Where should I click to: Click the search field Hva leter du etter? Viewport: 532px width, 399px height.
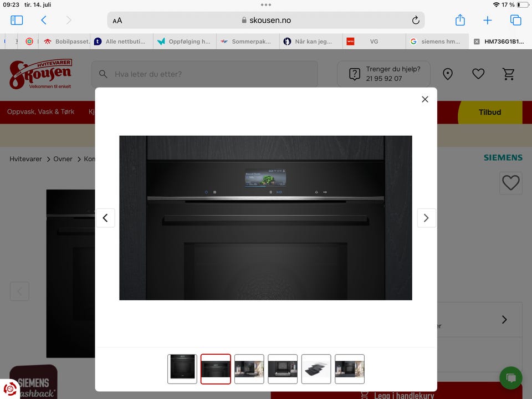204,74
